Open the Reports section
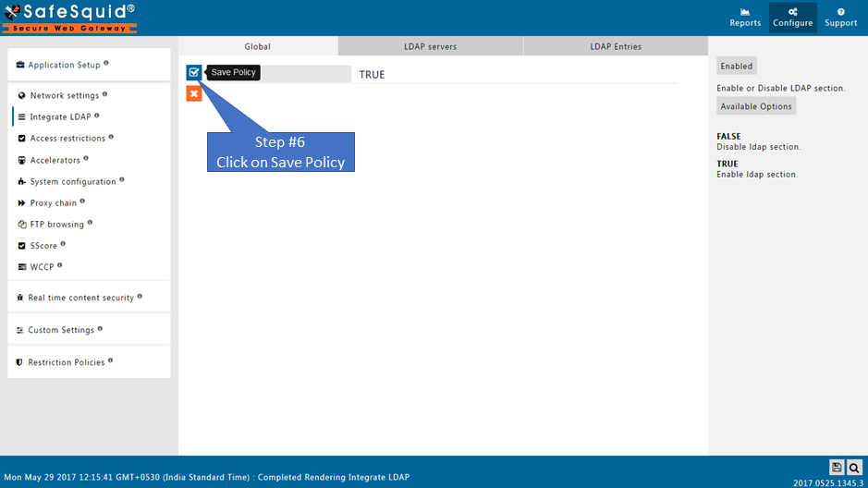 (745, 18)
